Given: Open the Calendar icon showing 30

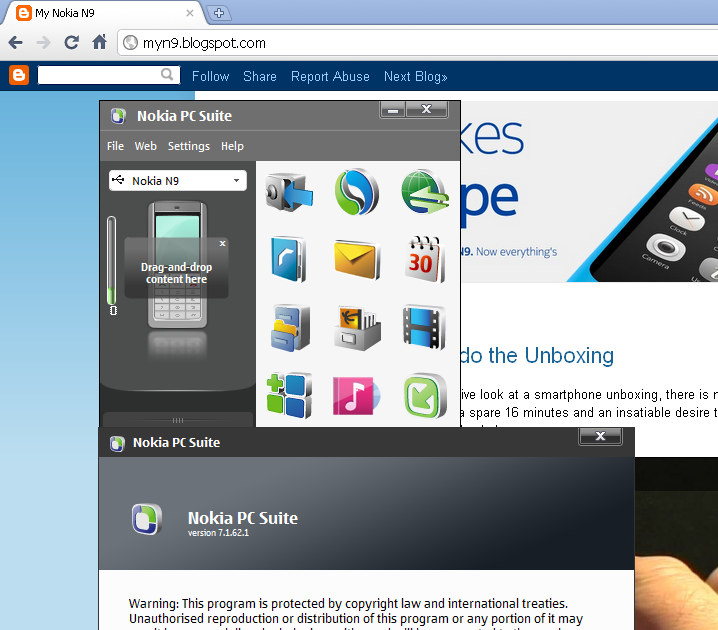Looking at the screenshot, I should point(424,259).
